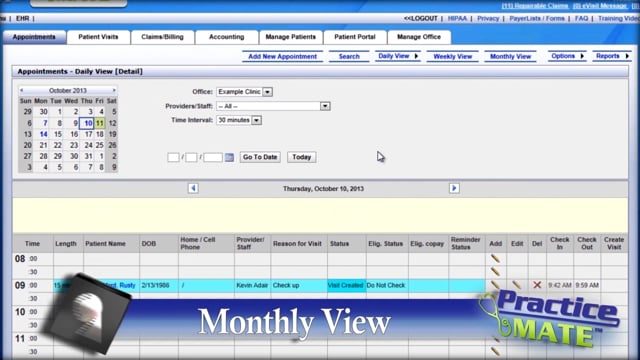The image size is (640, 360).
Task: Switch to Weekly View
Action: coord(453,56)
